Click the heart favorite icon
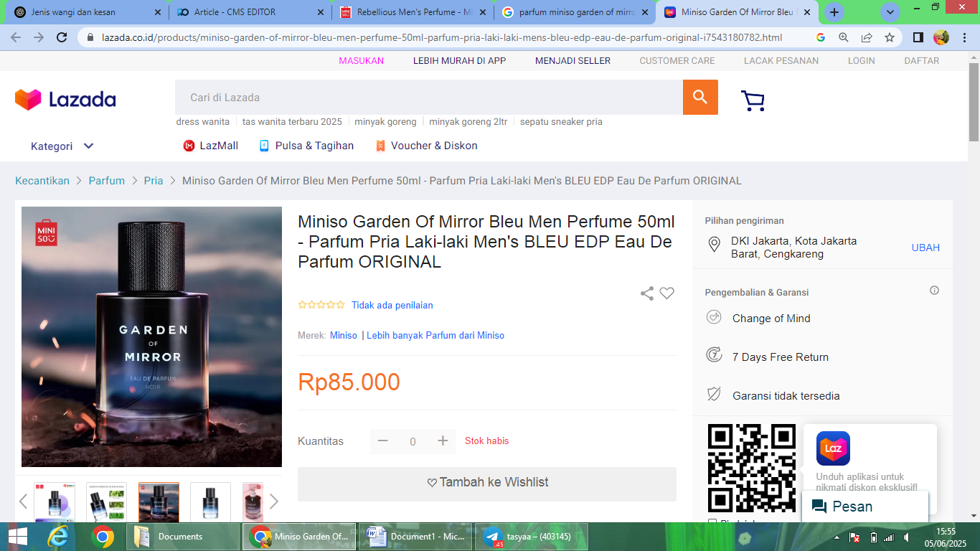The height and width of the screenshot is (551, 980). point(667,293)
